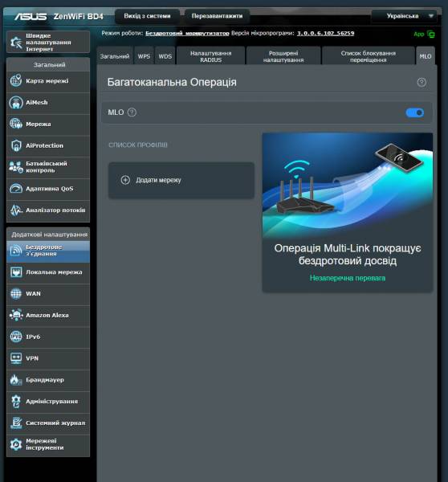Click the Adaptive QoS gauge icon
Image resolution: width=448 pixels, height=482 pixels.
[16, 189]
